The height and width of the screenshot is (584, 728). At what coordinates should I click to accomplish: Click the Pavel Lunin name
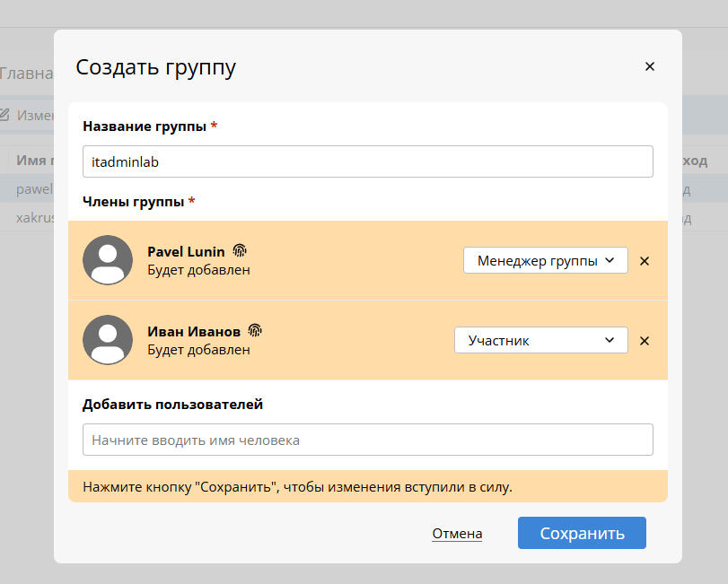(186, 251)
